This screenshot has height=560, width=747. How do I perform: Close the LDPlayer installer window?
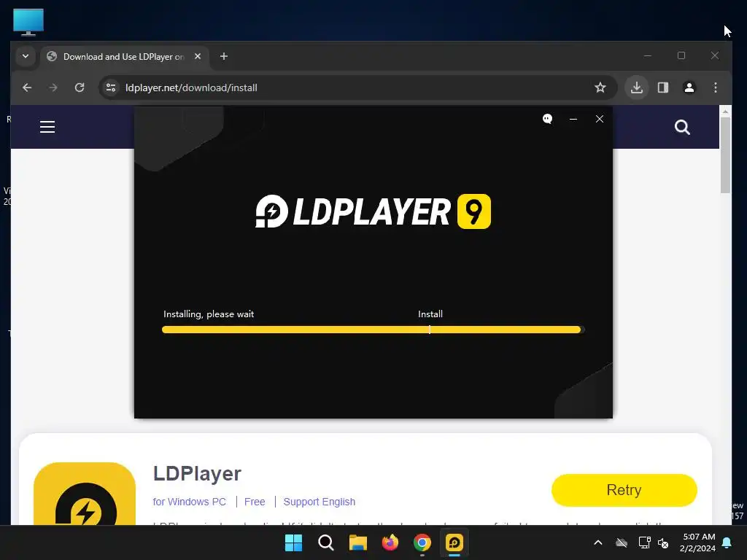point(600,119)
